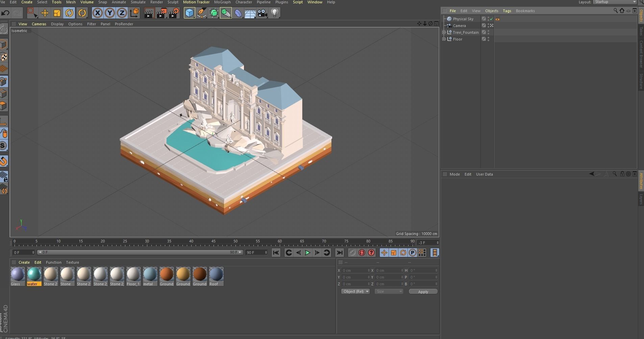
Task: Open the Object (Rel) dropdown
Action: point(355,291)
